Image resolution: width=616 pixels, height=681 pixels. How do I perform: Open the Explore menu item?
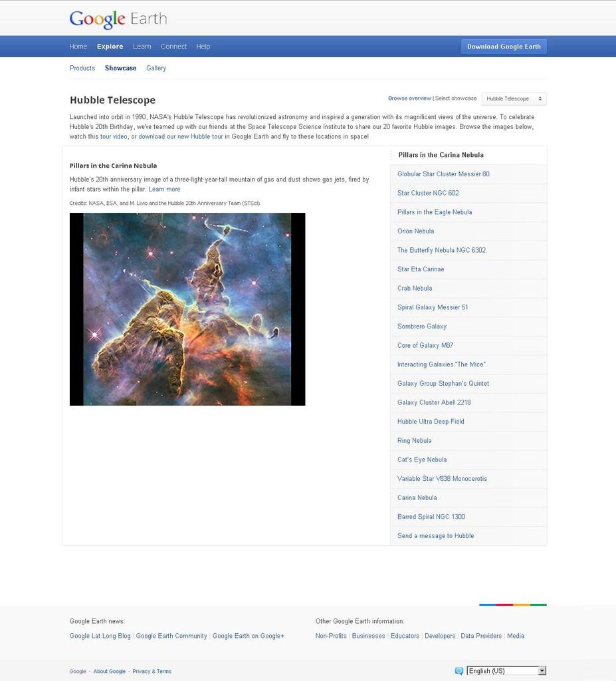(x=110, y=47)
